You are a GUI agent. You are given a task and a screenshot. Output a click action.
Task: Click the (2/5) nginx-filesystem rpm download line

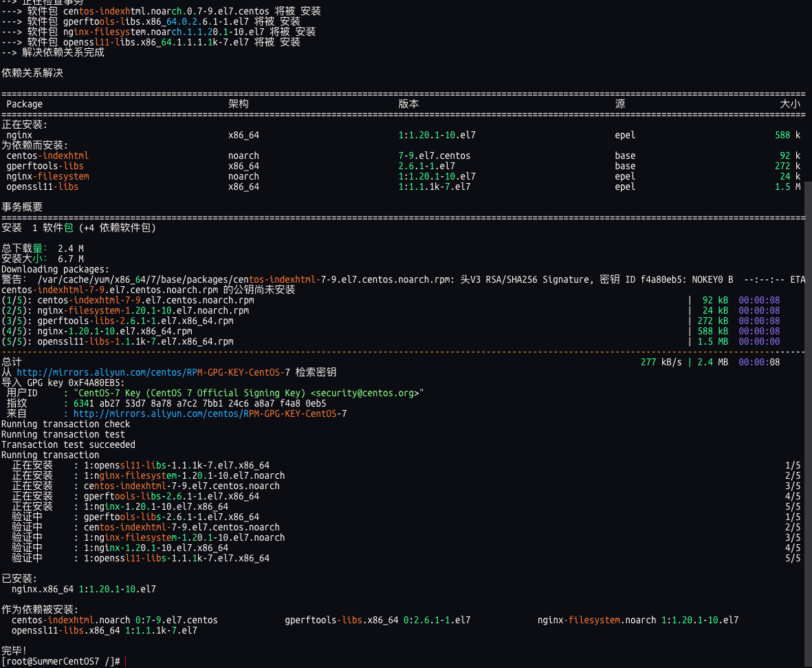pyautogui.click(x=391, y=311)
